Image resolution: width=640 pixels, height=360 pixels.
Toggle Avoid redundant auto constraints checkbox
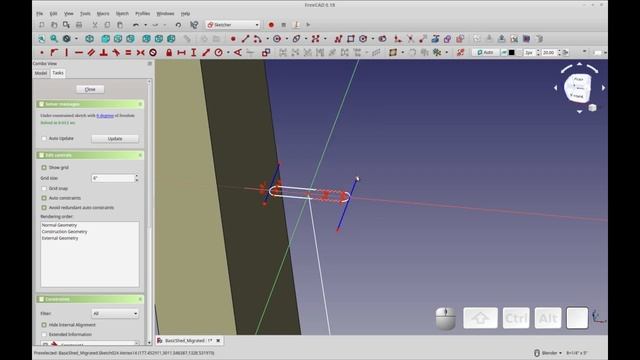44,208
